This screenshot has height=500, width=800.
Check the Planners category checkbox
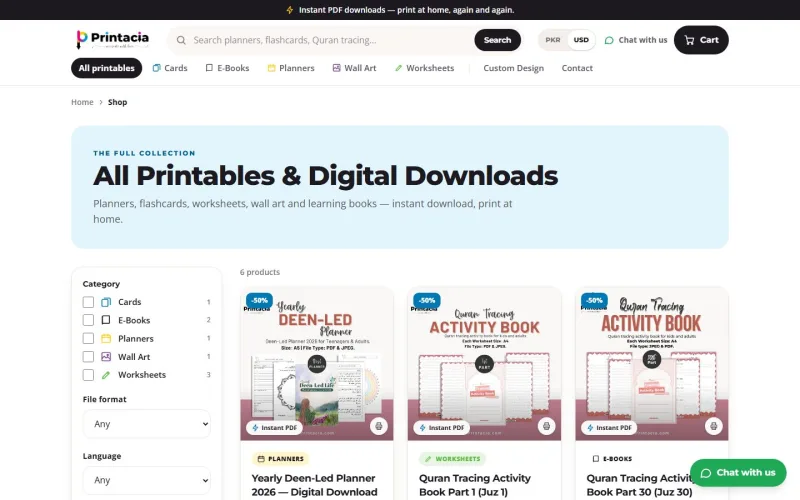coord(88,338)
